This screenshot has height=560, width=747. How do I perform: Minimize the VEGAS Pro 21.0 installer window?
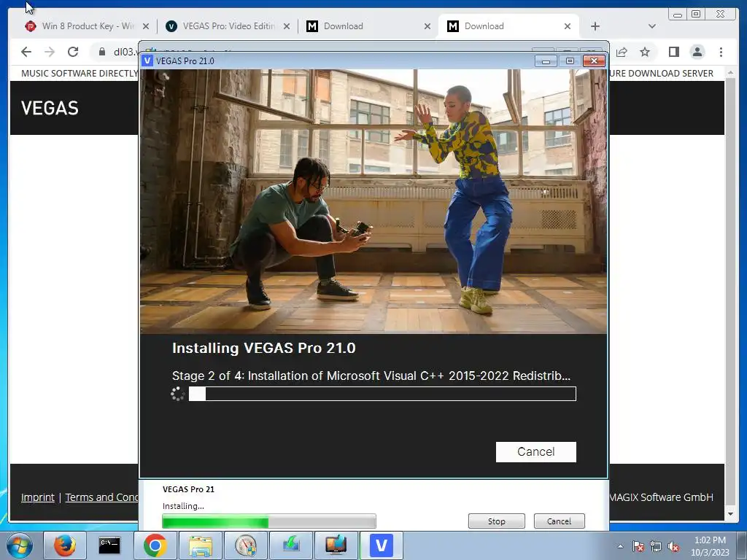[x=546, y=61]
